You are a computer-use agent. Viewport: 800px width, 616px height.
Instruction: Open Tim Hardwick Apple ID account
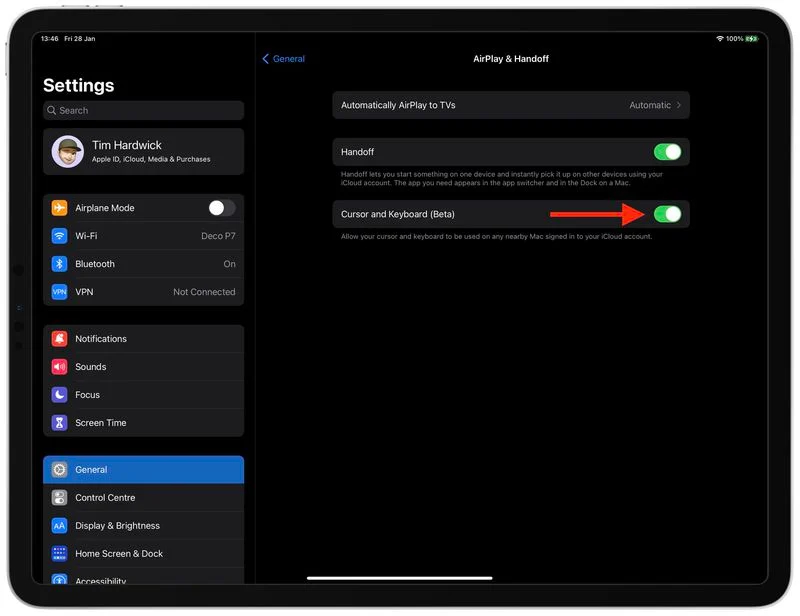pyautogui.click(x=143, y=152)
